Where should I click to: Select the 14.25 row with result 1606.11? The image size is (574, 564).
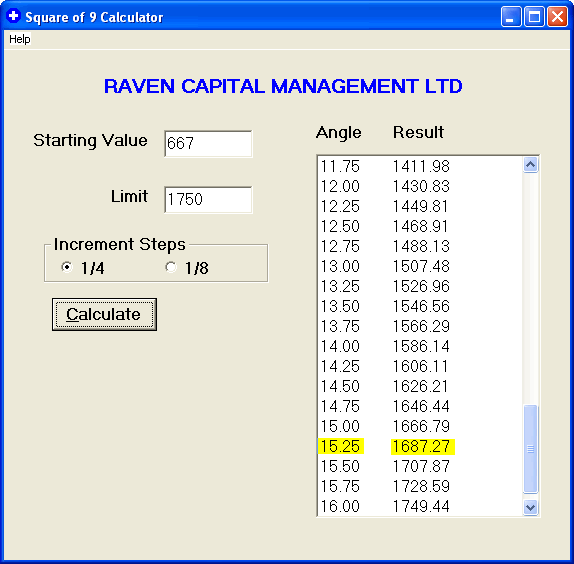point(420,366)
